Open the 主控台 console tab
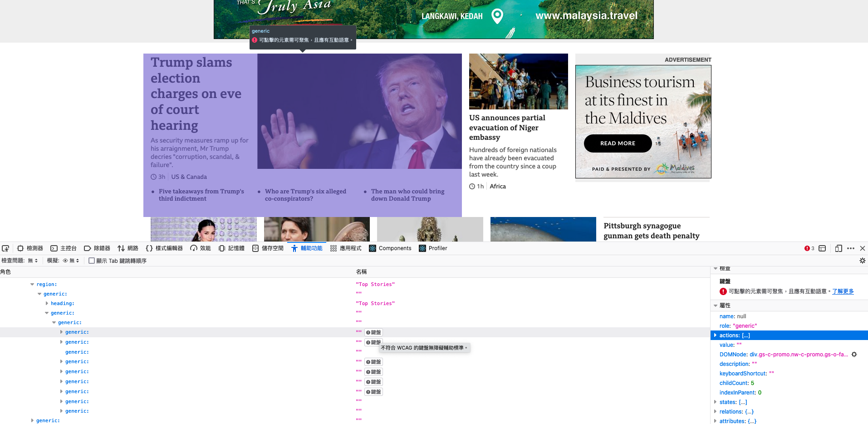 (64, 248)
